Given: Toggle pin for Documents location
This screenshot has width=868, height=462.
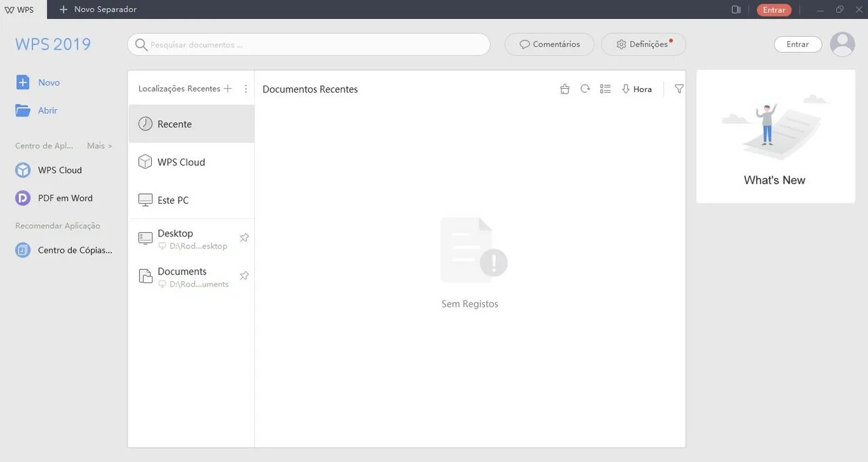Looking at the screenshot, I should point(244,276).
